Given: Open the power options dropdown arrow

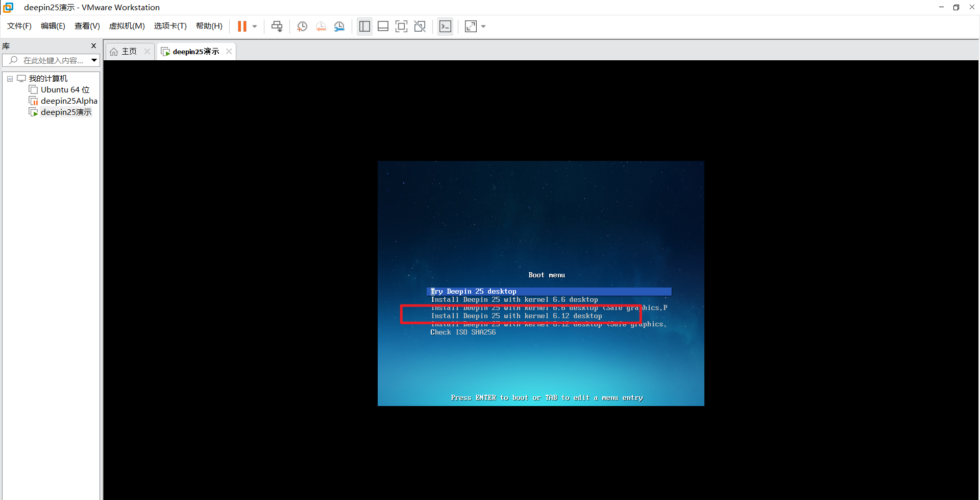Looking at the screenshot, I should point(255,27).
